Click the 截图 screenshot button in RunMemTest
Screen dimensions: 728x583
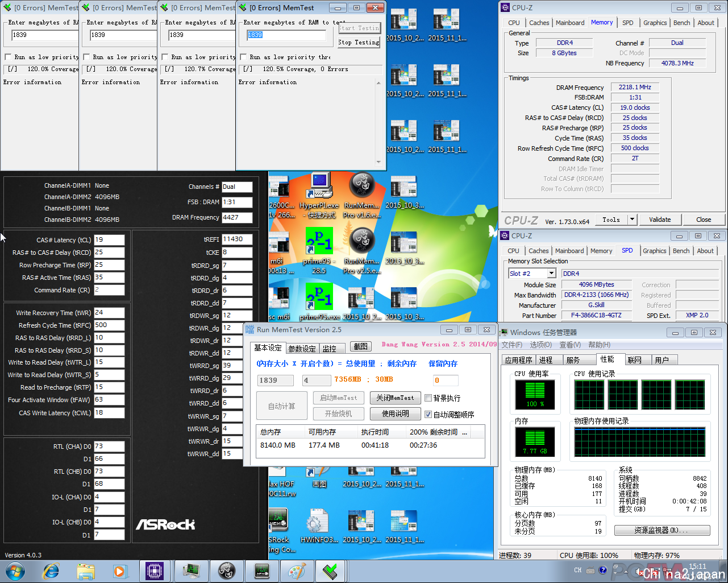360,346
